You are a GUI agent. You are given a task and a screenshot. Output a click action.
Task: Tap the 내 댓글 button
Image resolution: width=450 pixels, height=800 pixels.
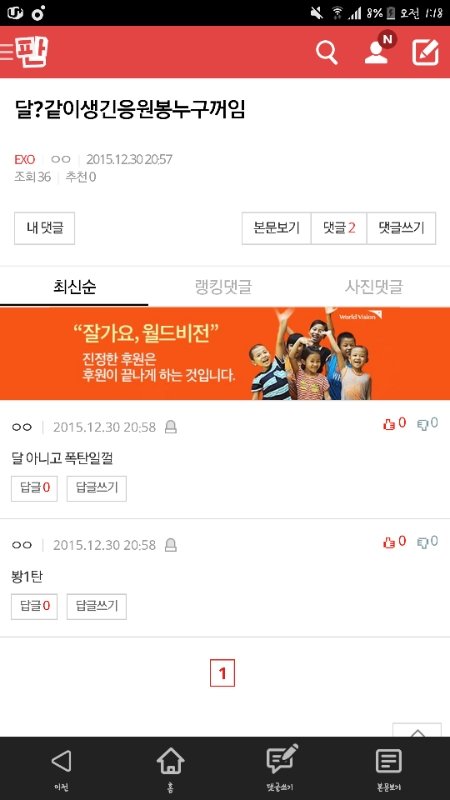pos(44,228)
